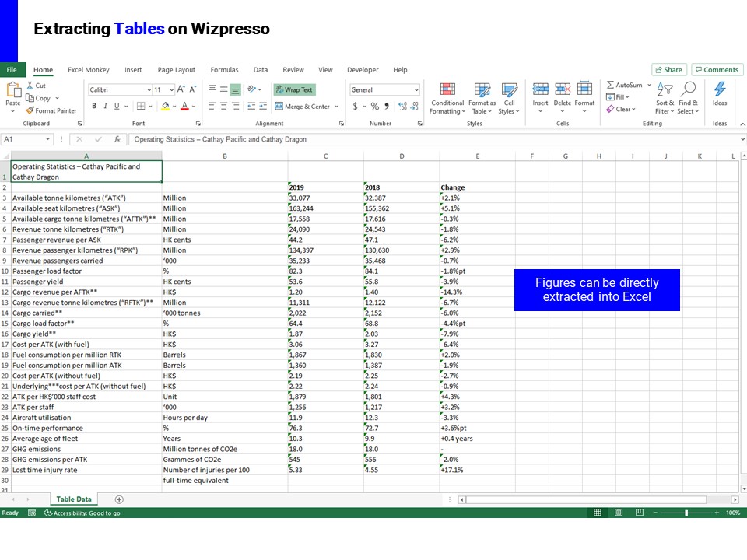Viewport: 747px width, 560px height.
Task: Switch to the Page Layout tab
Action: [x=177, y=69]
